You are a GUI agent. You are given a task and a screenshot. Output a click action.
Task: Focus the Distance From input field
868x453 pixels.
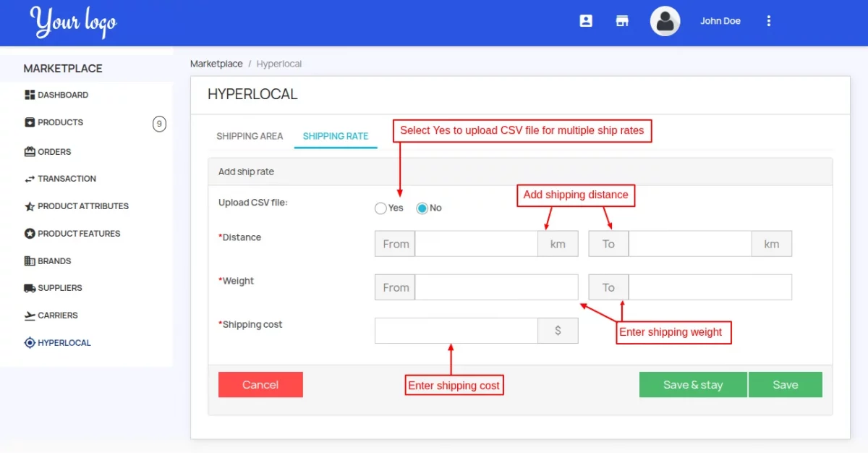476,244
